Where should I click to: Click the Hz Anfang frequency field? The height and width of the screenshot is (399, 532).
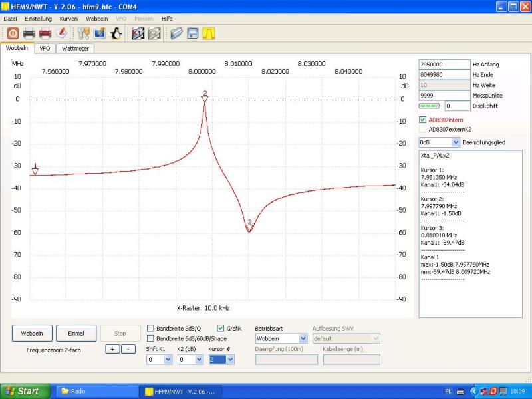click(444, 65)
